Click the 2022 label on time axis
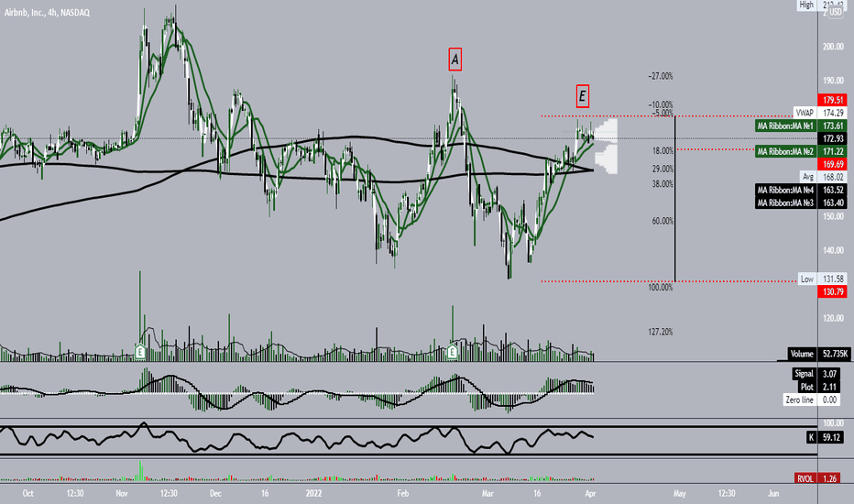854x504 pixels. click(313, 494)
